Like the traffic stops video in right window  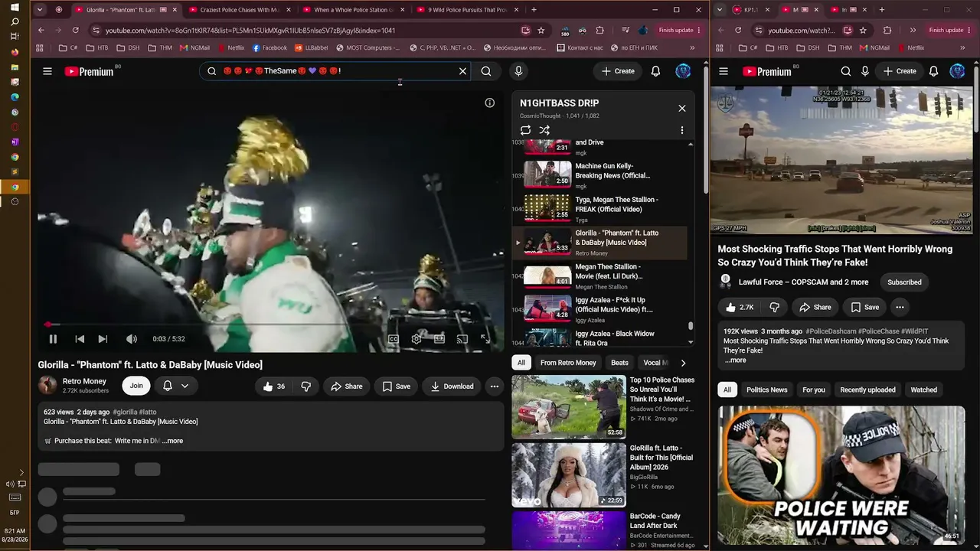(739, 307)
